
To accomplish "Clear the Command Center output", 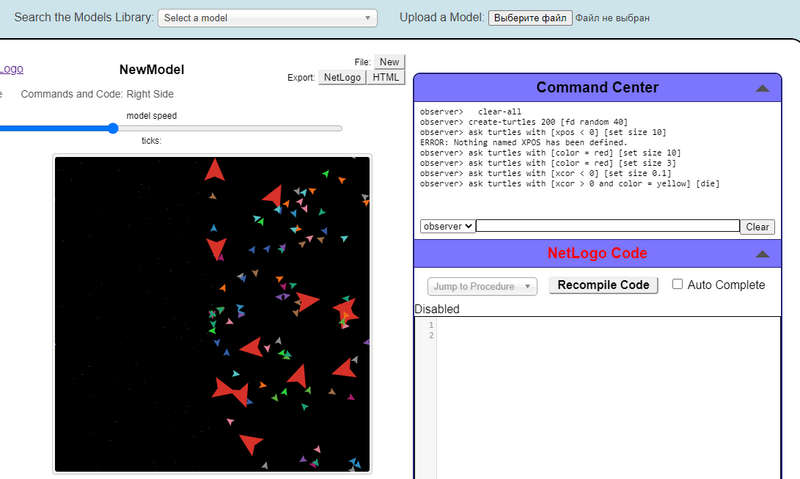I will (758, 227).
